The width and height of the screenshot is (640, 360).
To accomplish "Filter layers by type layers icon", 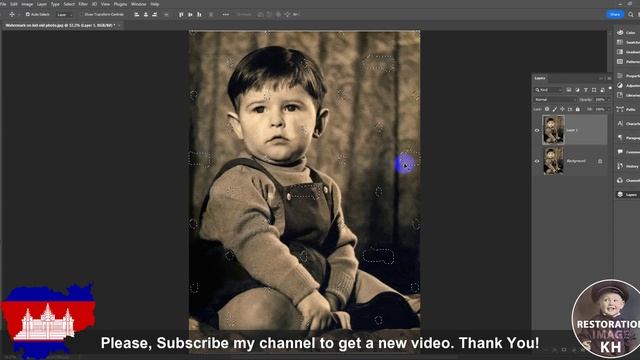I will [586, 90].
